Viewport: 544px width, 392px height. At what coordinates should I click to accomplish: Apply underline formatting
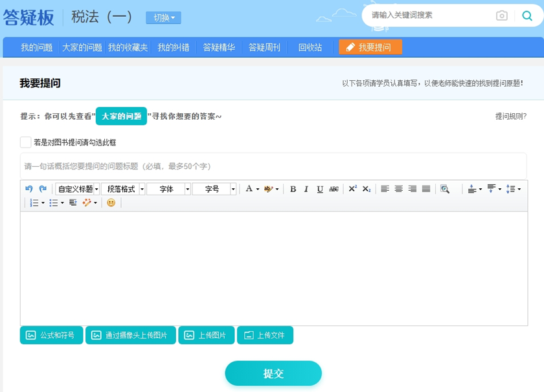point(318,189)
